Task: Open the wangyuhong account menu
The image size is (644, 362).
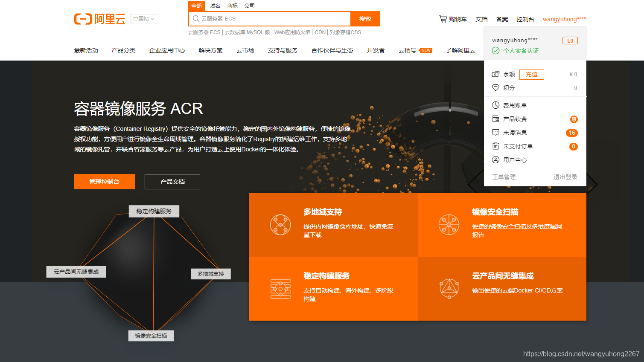Action: click(x=564, y=19)
